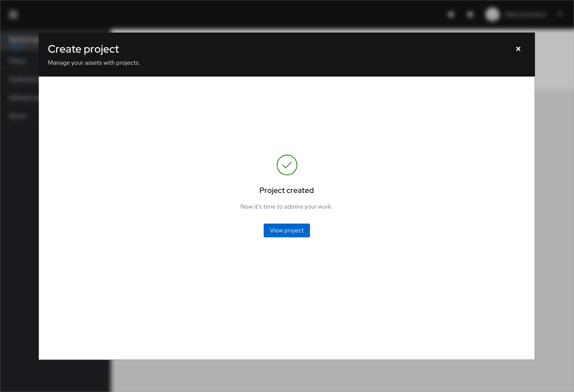
Task: Click the gray backdrop right of dialog
Action: [x=554, y=222]
